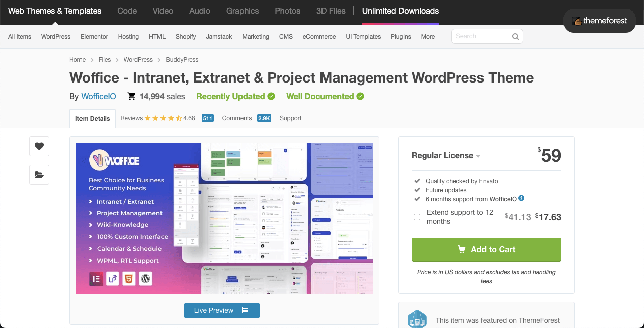
Task: Click the ThemeForest logo badge
Action: 599,21
